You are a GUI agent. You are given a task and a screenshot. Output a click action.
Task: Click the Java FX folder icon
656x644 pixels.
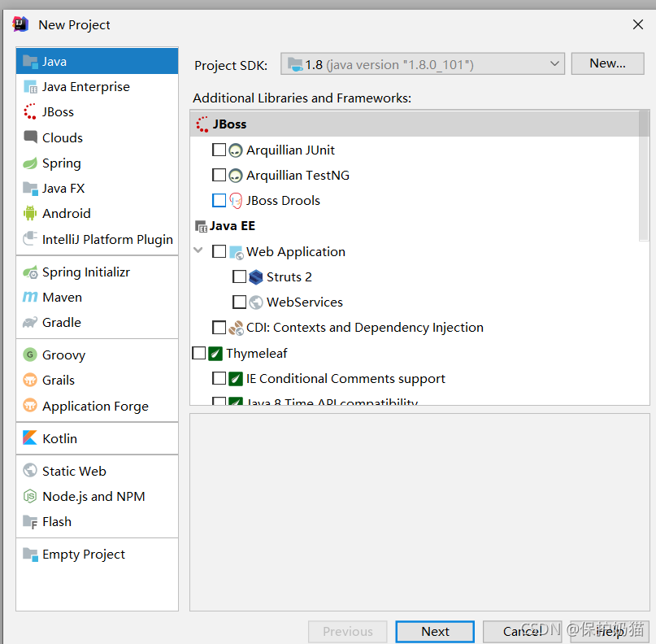30,189
